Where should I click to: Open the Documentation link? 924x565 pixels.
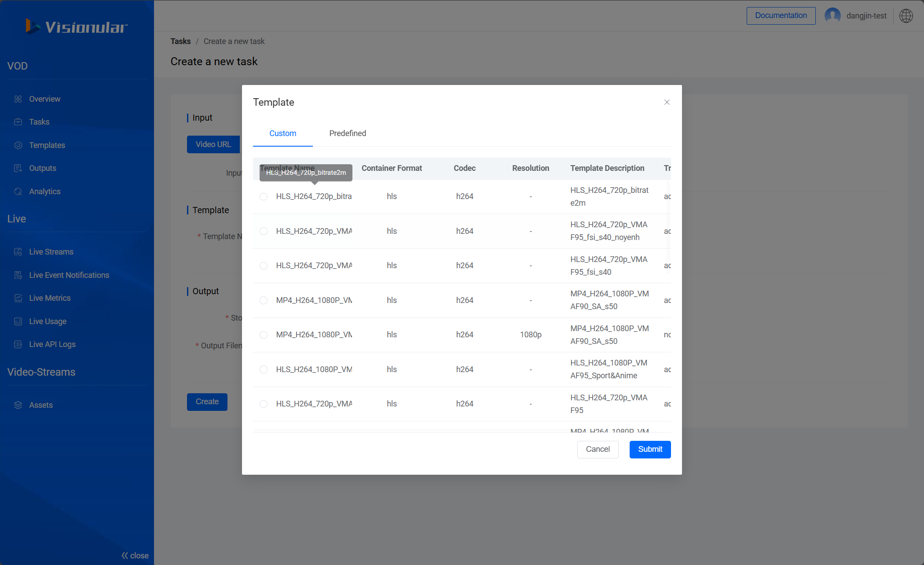tap(781, 16)
